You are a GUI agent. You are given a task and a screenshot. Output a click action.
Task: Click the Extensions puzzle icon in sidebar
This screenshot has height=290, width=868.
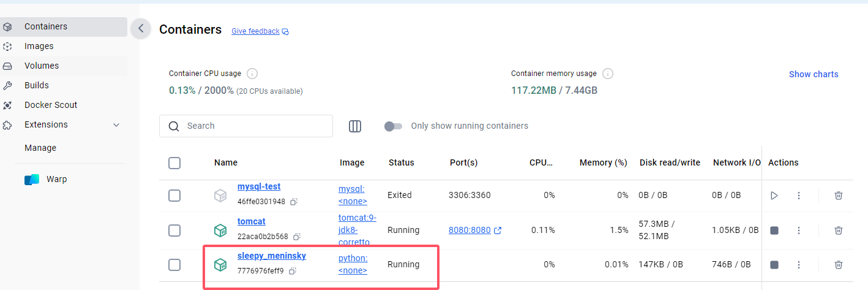click(x=7, y=125)
